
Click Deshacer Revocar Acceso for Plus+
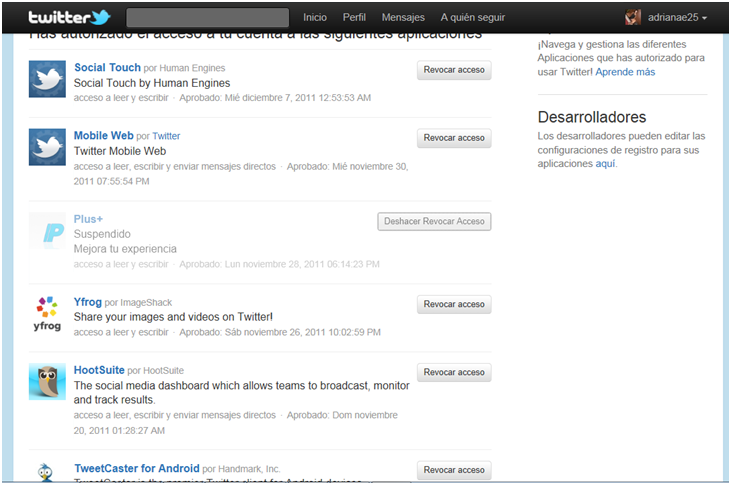[x=434, y=222]
